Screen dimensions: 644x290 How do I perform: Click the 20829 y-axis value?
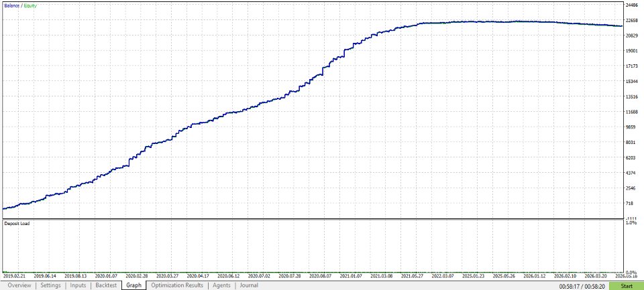coord(631,35)
